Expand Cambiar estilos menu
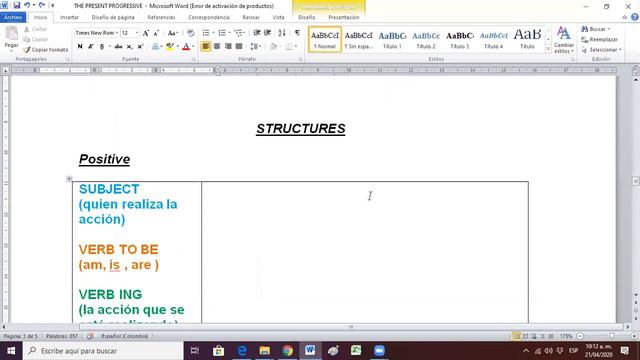Image resolution: width=640 pixels, height=360 pixels. click(564, 40)
